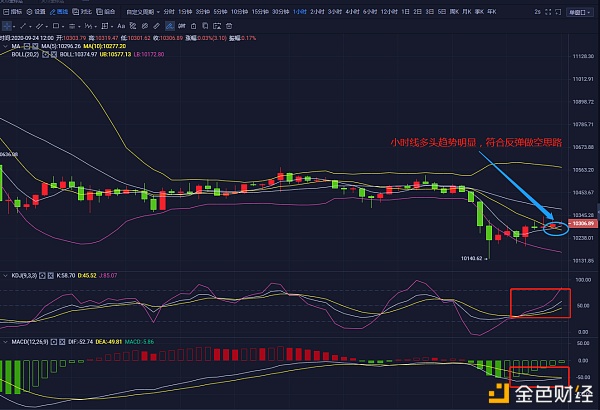Select the horizontal lines drawing tool
Viewport: 600px width, 410px height.
(x=72, y=26)
